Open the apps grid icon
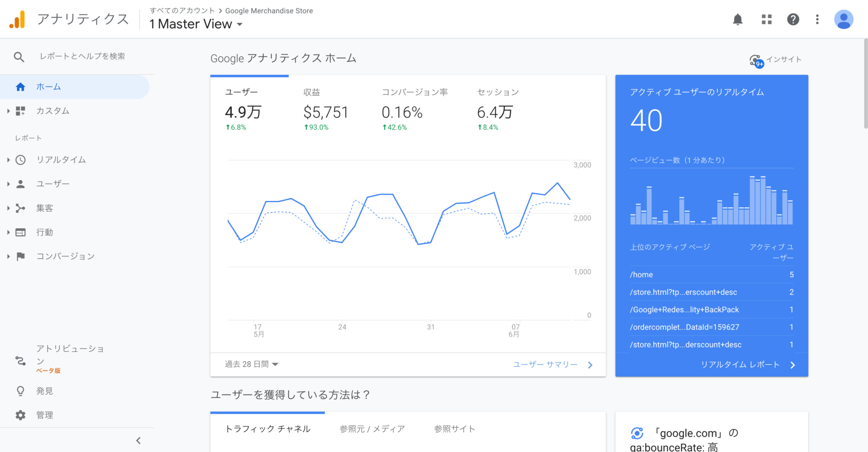Image resolution: width=868 pixels, height=452 pixels. coord(766,19)
